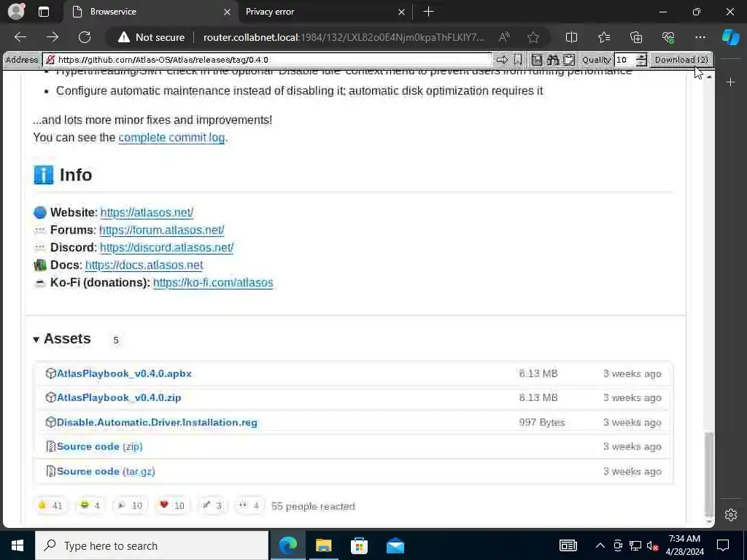This screenshot has height=560, width=747.
Task: Open Microsoft Store from taskbar
Action: pyautogui.click(x=359, y=545)
